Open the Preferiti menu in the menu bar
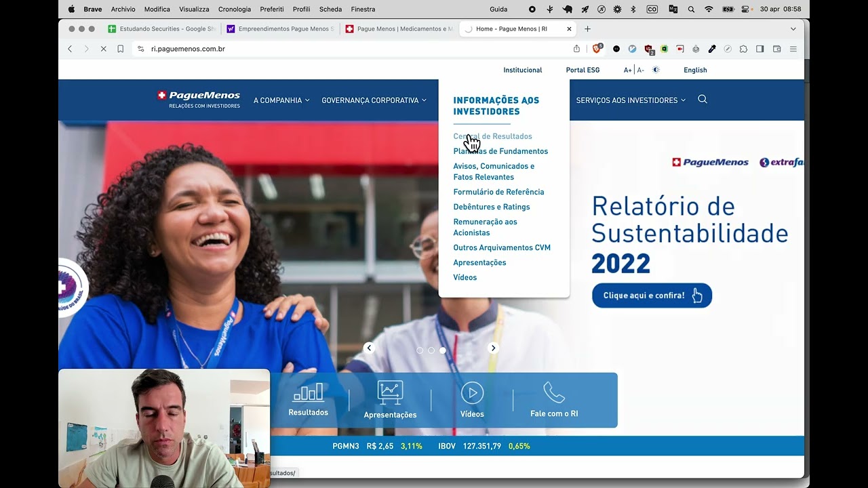Image resolution: width=868 pixels, height=488 pixels. coord(272,9)
